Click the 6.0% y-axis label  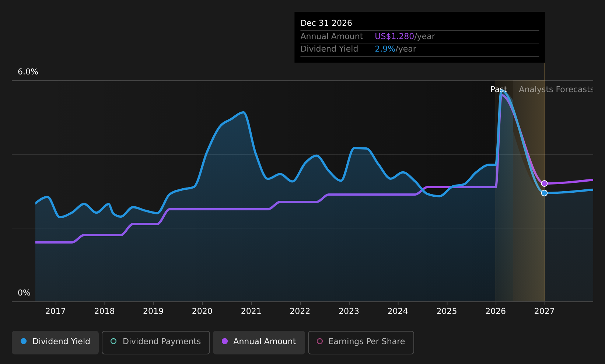(x=28, y=72)
